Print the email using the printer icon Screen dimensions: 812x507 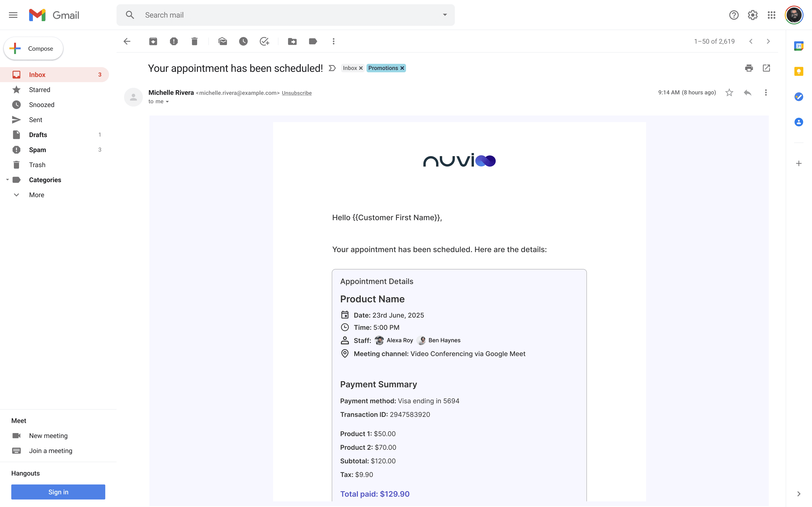pyautogui.click(x=749, y=68)
